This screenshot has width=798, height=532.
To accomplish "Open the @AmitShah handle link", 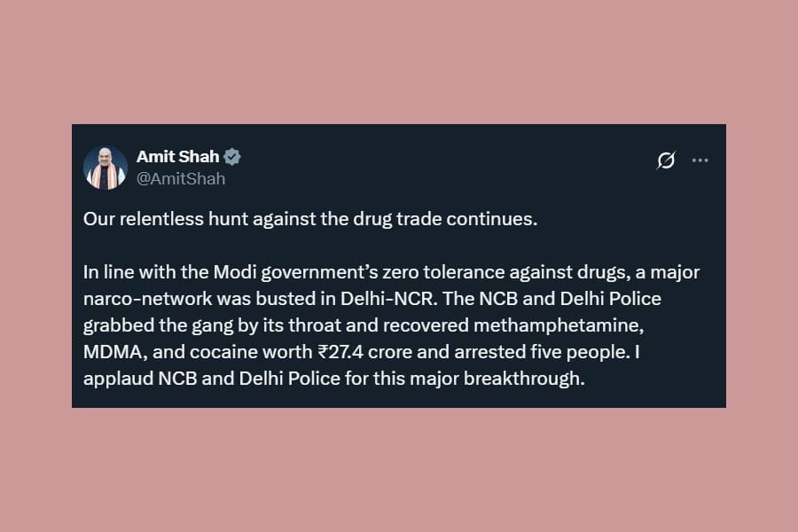I will coord(181,178).
